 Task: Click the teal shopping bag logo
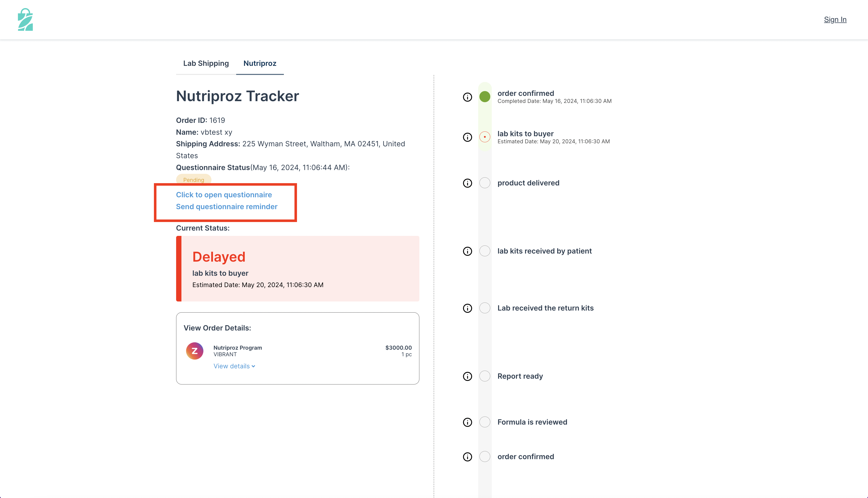[x=25, y=19]
